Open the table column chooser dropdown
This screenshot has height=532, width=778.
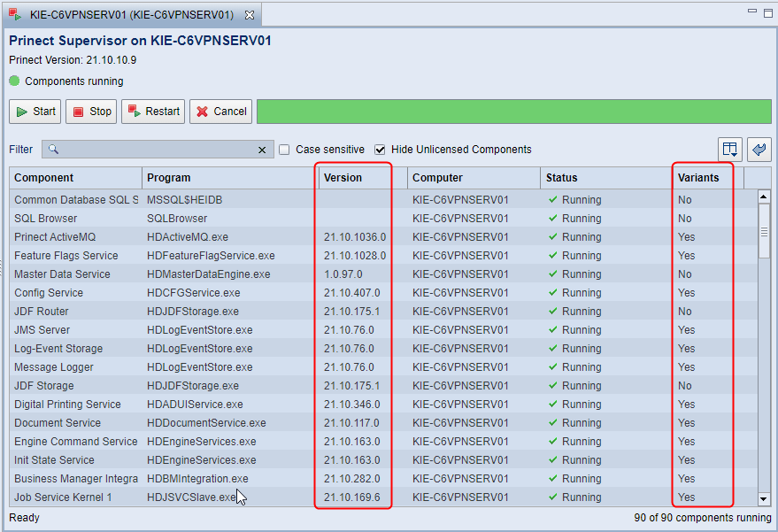pos(729,150)
